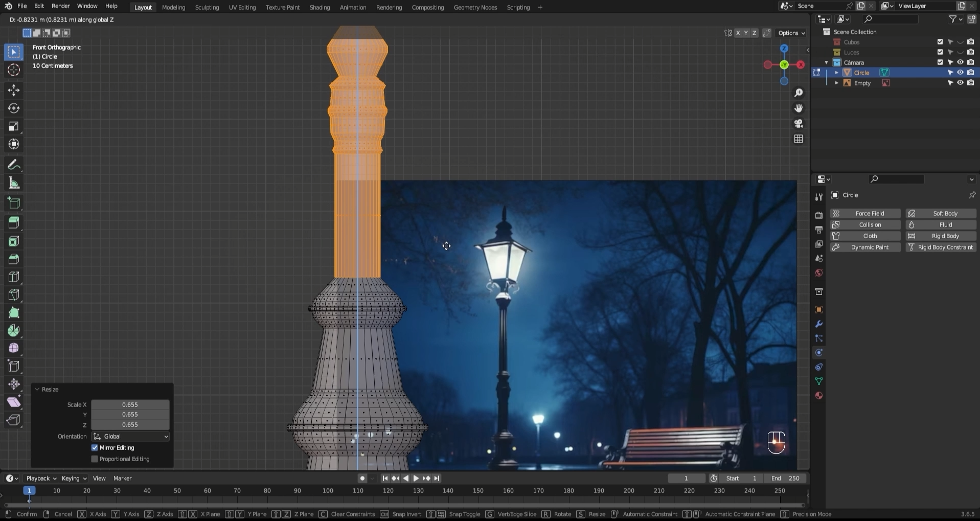Expand the Empty object tree row
This screenshot has width=980, height=521.
click(837, 83)
